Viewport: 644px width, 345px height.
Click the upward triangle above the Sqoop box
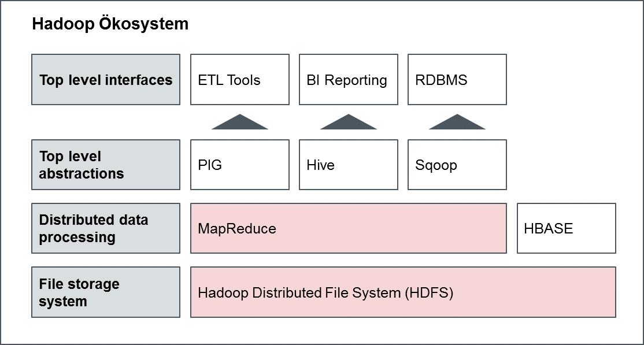tap(457, 123)
